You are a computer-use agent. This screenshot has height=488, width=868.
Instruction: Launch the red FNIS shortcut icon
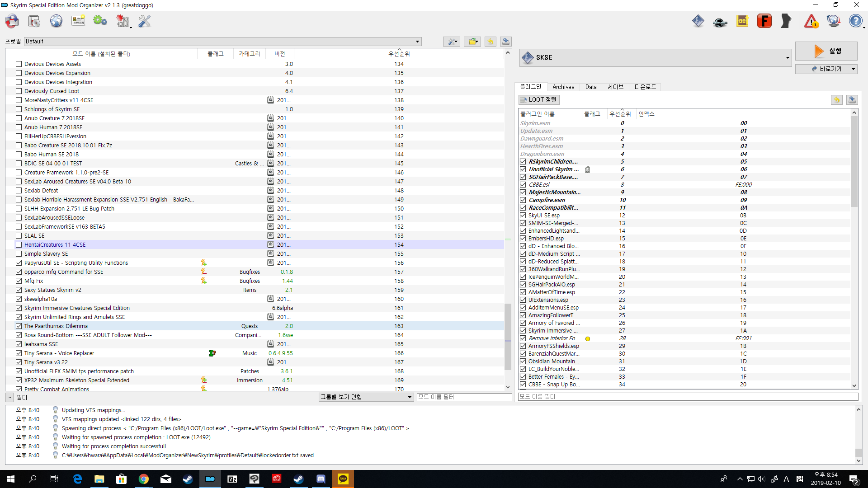click(764, 21)
